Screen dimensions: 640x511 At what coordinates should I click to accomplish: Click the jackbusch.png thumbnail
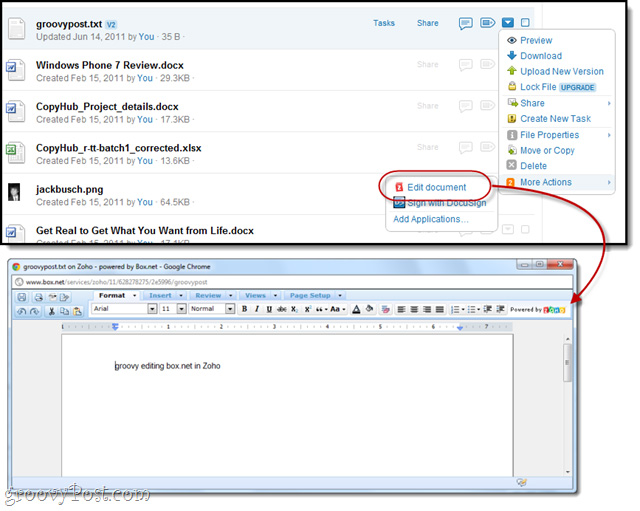point(14,192)
